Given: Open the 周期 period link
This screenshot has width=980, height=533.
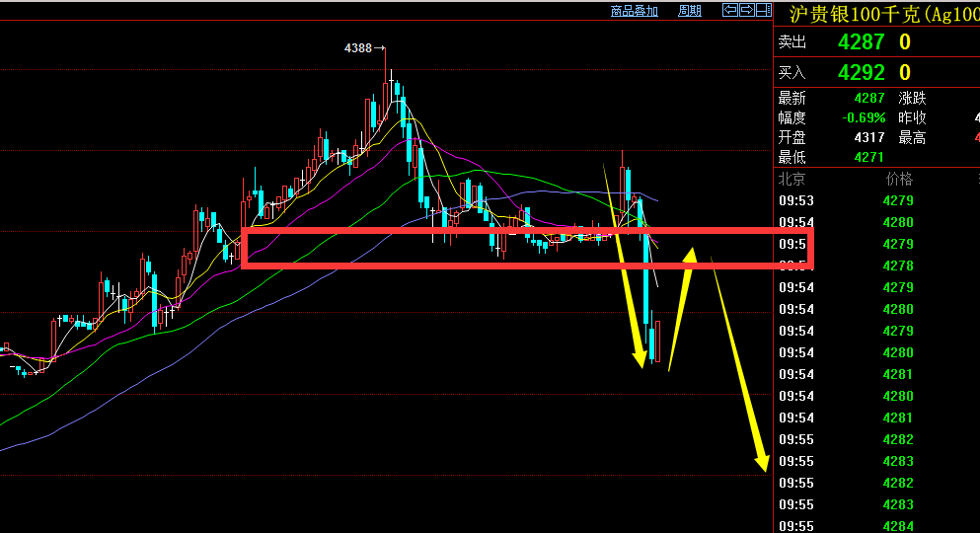Looking at the screenshot, I should [x=690, y=11].
